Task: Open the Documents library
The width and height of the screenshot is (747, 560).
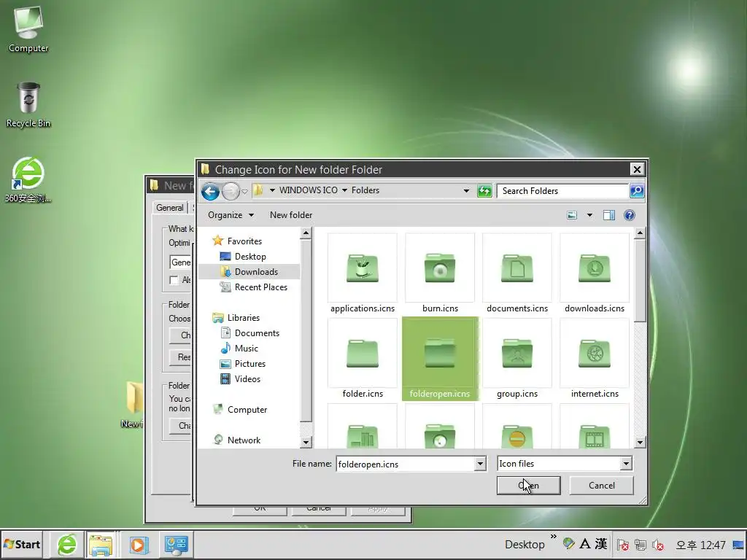Action: (x=257, y=332)
